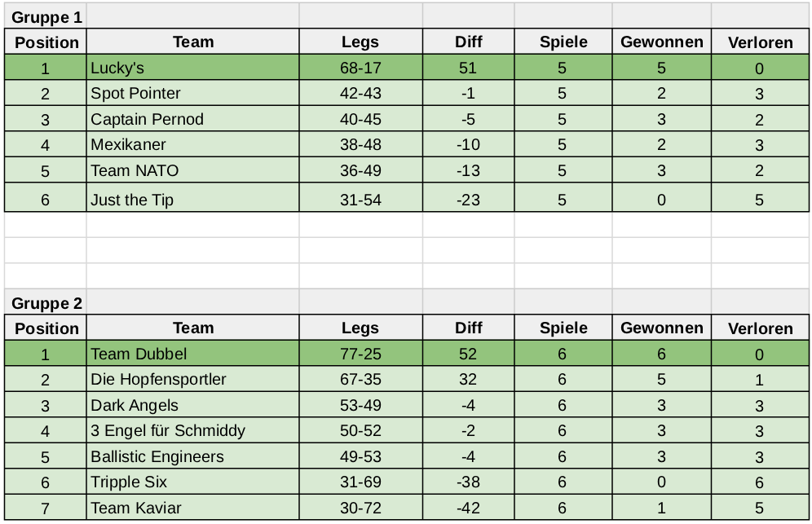Click the Just the Tip cell
Viewport: 812px width, 524px height.
point(192,199)
